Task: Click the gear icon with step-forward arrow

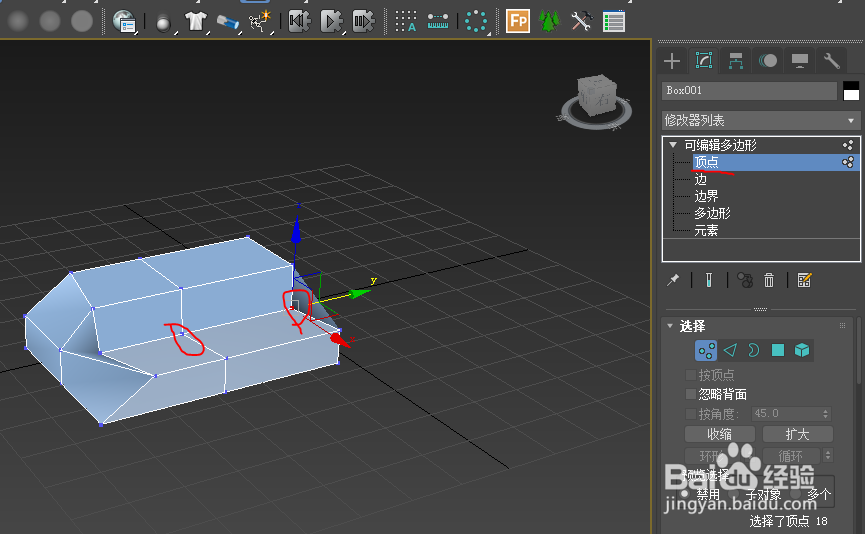Action: pos(364,22)
